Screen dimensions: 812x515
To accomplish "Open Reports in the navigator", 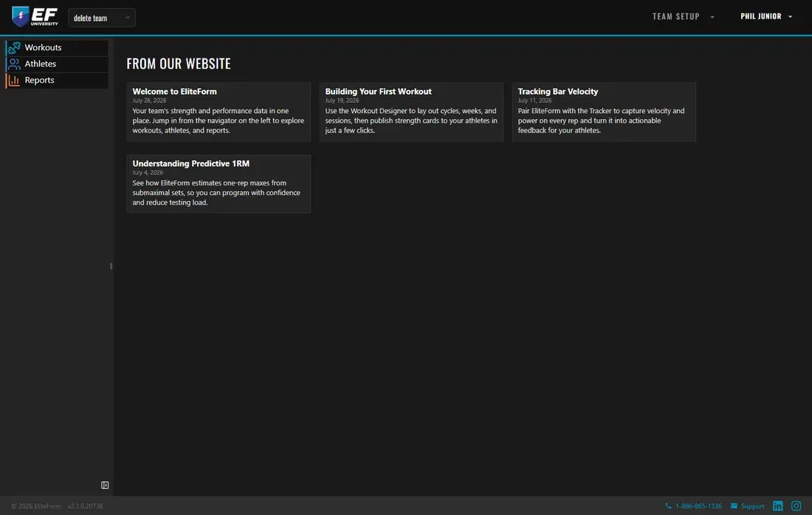I will pos(57,81).
